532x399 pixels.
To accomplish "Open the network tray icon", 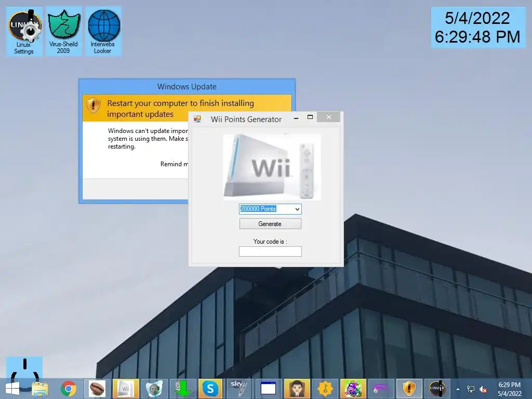I will 471,389.
